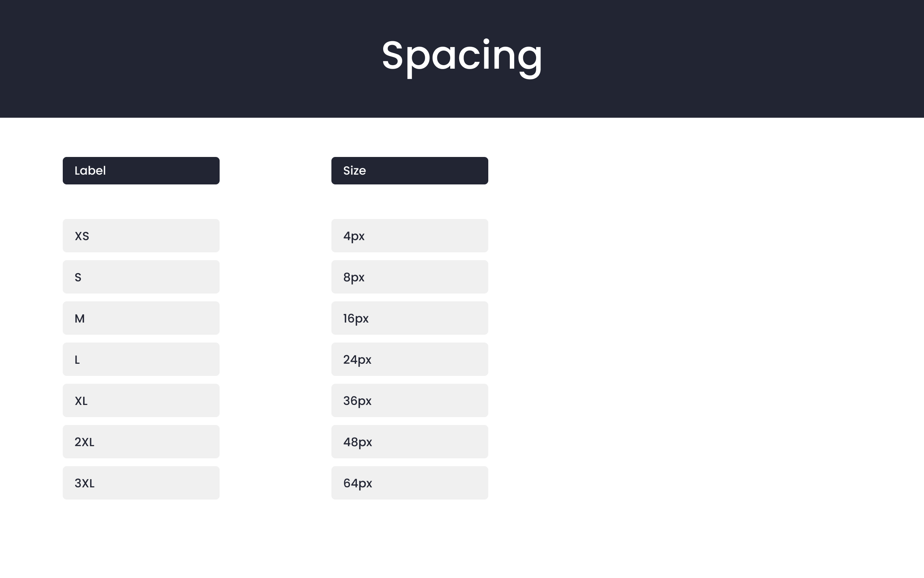Select the S label cell
This screenshot has width=924, height=578.
pos(141,277)
